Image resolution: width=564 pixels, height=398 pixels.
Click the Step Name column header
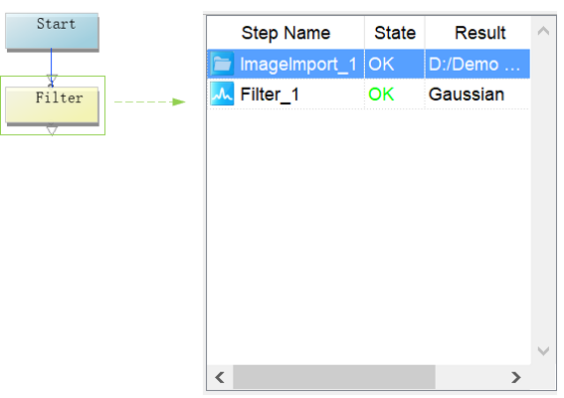286,33
